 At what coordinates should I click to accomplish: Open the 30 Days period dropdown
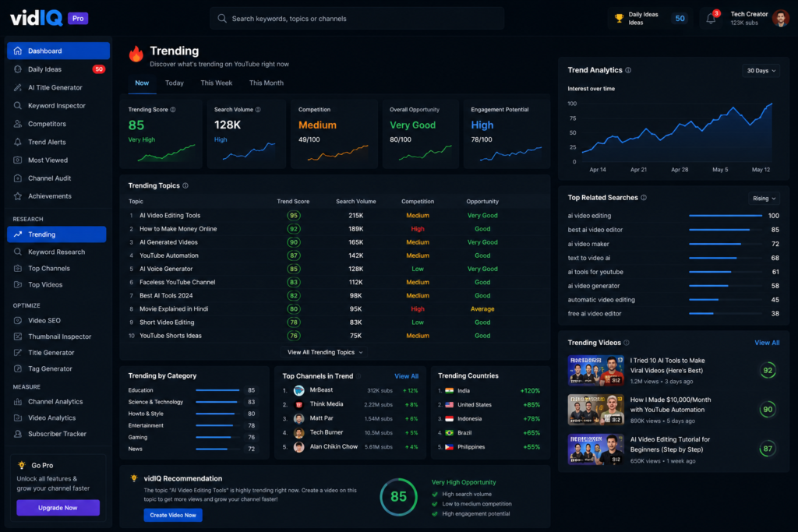pyautogui.click(x=761, y=71)
